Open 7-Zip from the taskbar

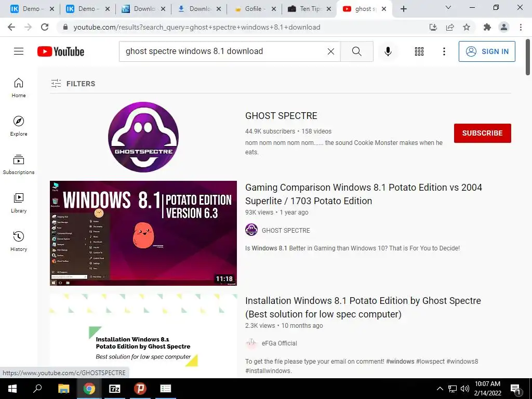pos(114,389)
